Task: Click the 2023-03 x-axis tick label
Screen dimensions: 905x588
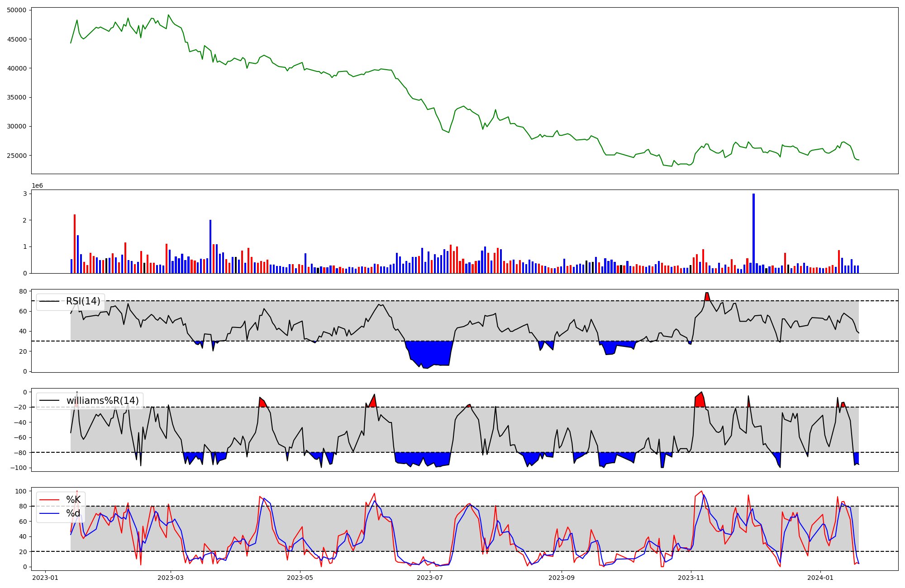Action: click(171, 577)
